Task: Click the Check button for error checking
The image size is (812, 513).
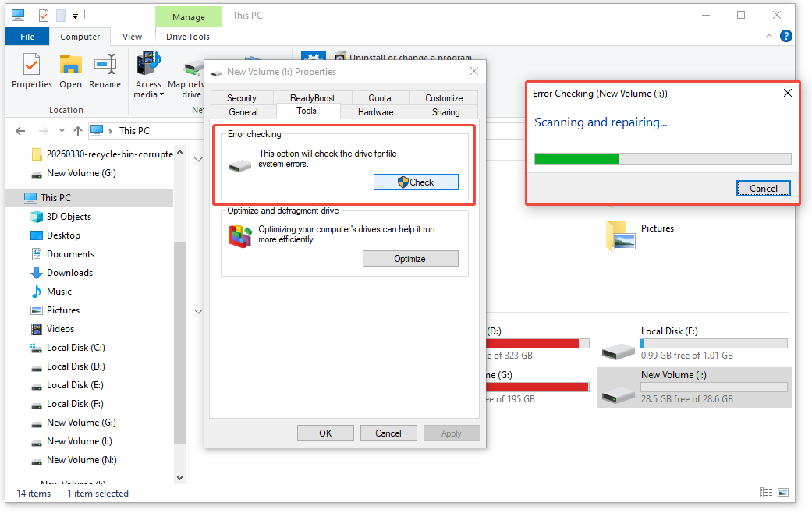Action: [x=416, y=182]
